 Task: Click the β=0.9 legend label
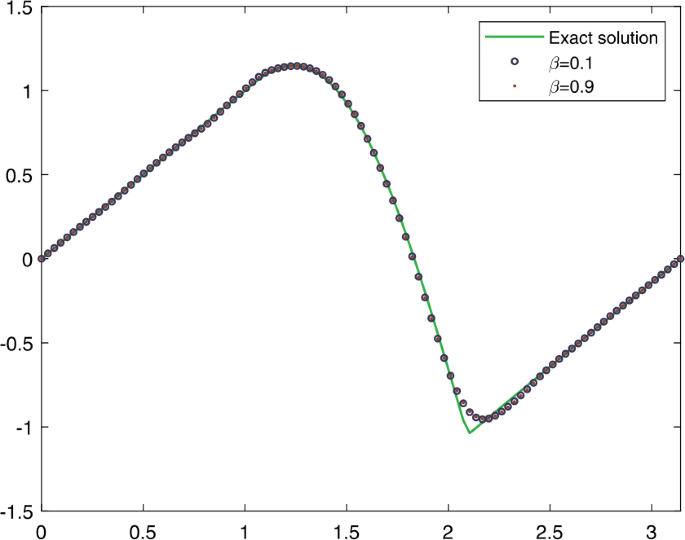571,87
